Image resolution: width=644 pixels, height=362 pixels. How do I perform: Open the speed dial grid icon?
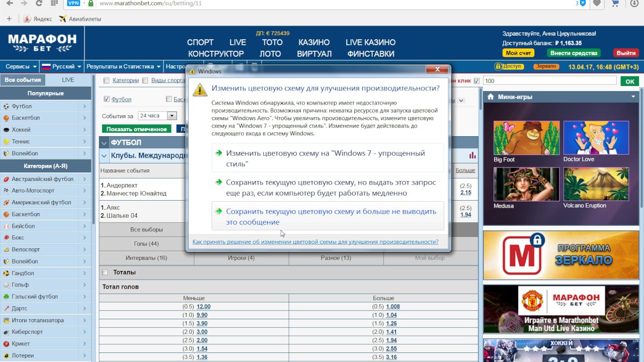(54, 4)
